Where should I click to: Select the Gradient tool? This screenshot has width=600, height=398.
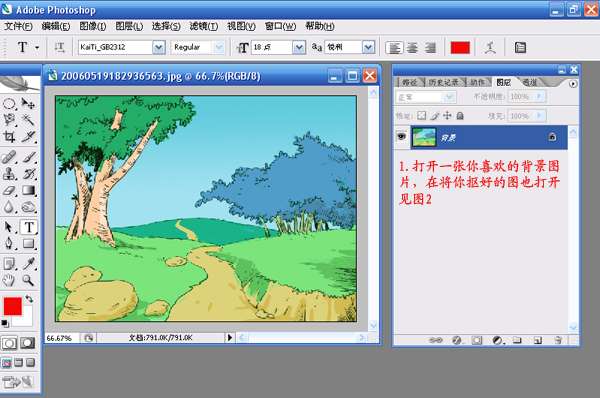point(28,190)
